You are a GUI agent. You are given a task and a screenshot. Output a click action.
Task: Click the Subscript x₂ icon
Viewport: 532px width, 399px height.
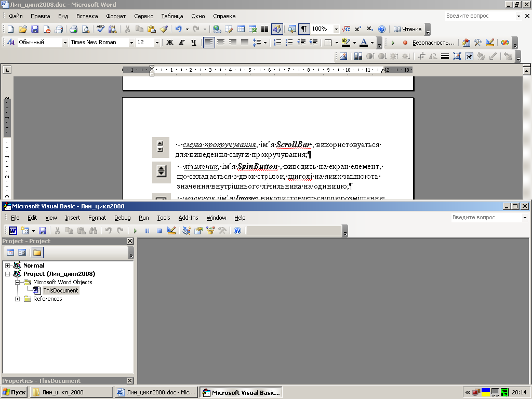[370, 29]
